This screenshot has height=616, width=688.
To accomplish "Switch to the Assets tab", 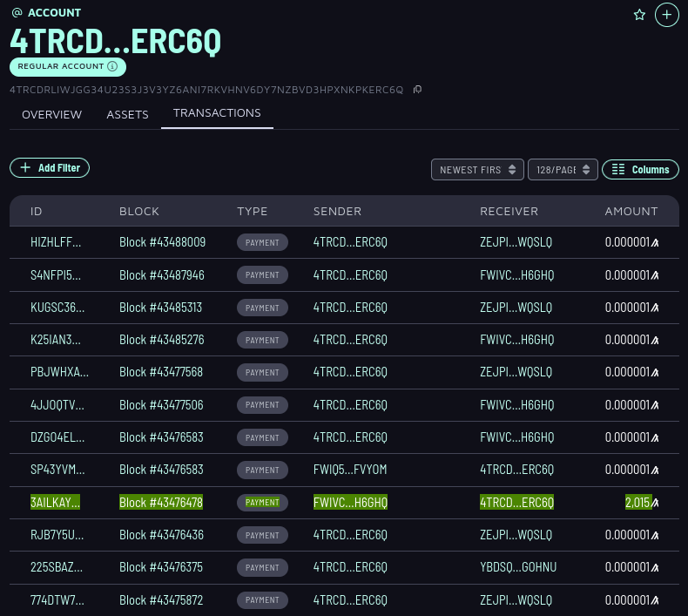I will pos(127,115).
